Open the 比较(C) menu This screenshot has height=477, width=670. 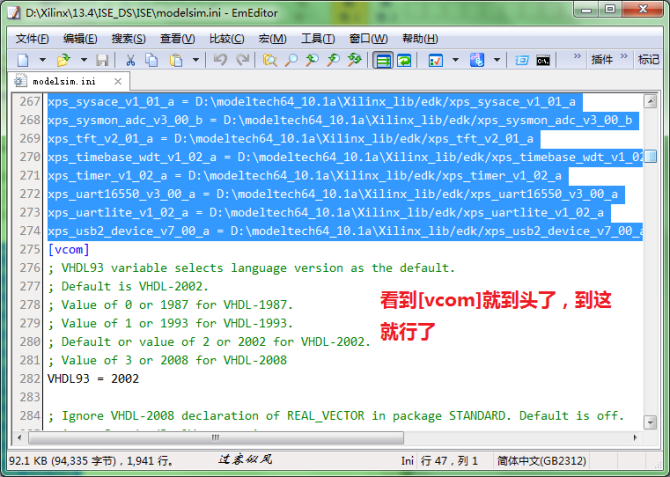coord(226,39)
